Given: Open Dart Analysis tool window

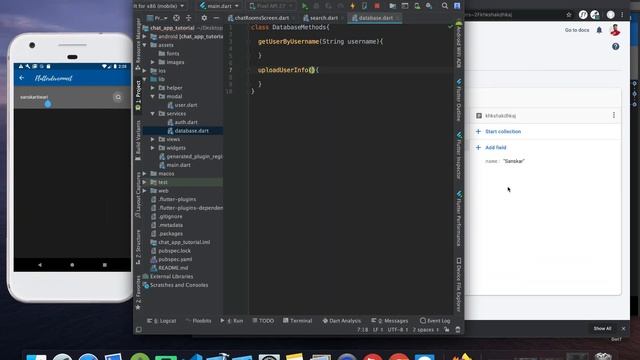Looking at the screenshot, I should pyautogui.click(x=342, y=321).
